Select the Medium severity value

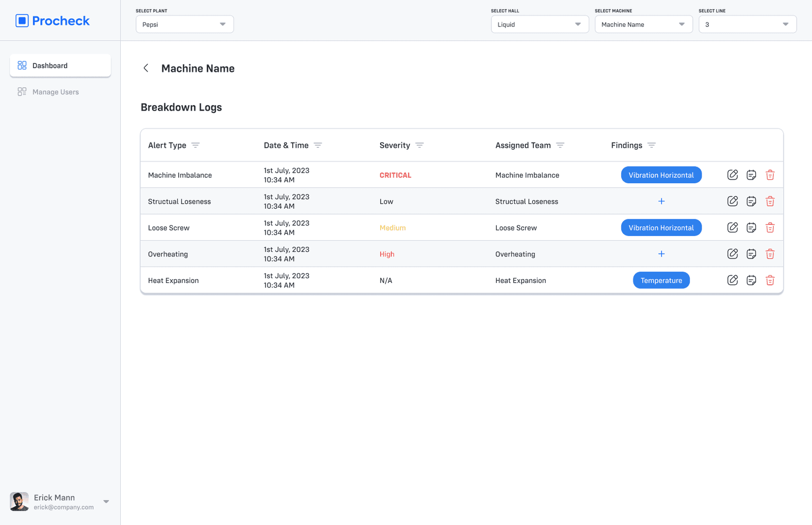(392, 228)
